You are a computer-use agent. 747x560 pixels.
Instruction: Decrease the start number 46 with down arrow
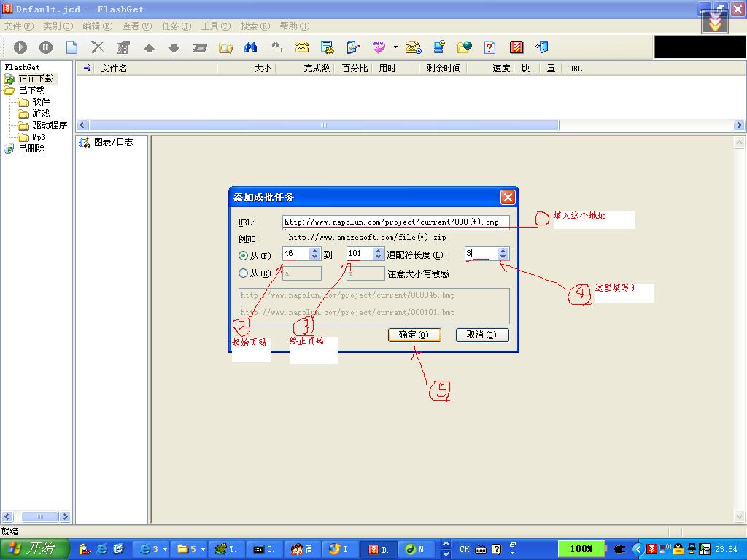click(314, 257)
